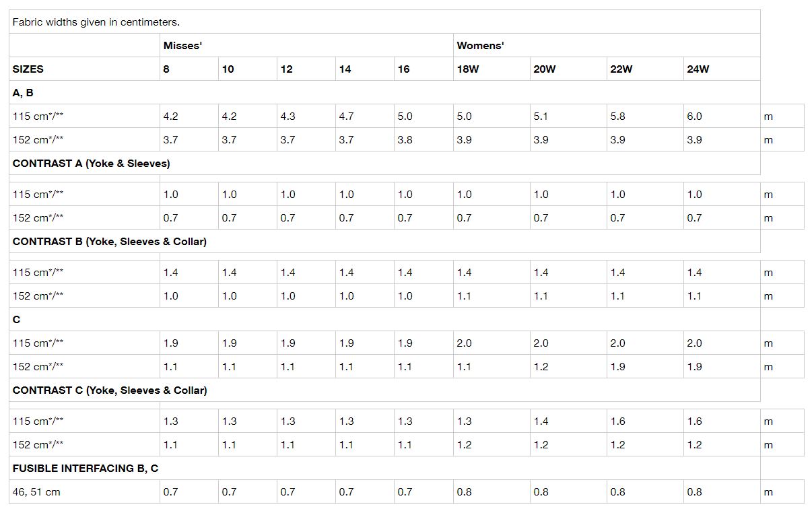Click the "A, B" section heading
The image size is (812, 513).
click(x=23, y=93)
